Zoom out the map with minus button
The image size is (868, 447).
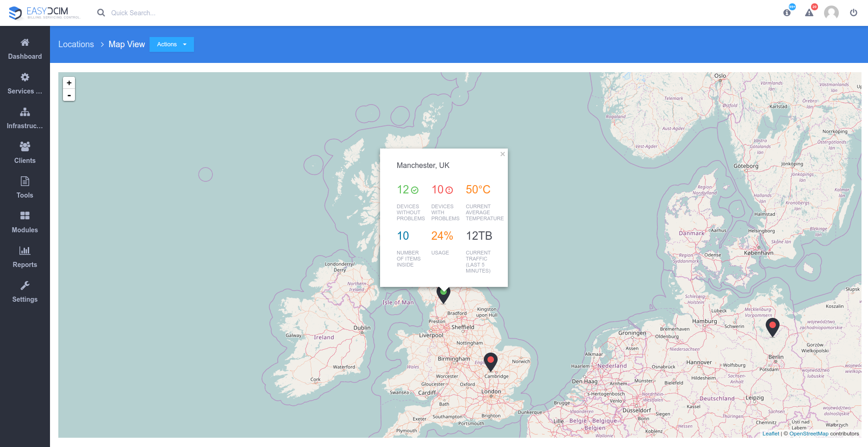69,95
